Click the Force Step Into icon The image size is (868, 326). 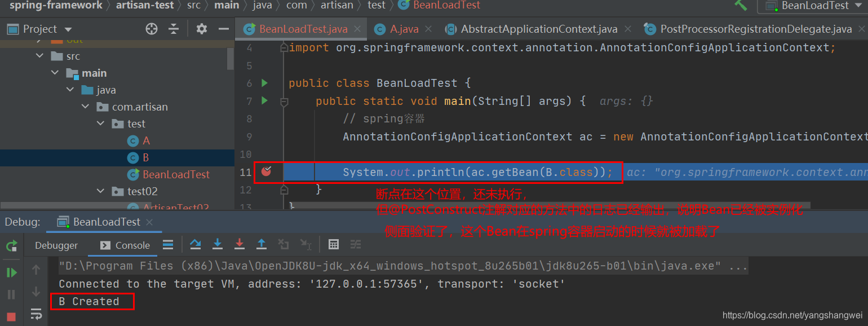click(240, 244)
